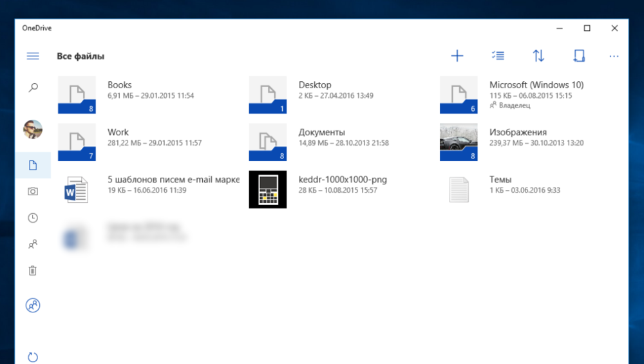Open the Books folder
This screenshot has width=644, height=364.
(x=77, y=95)
